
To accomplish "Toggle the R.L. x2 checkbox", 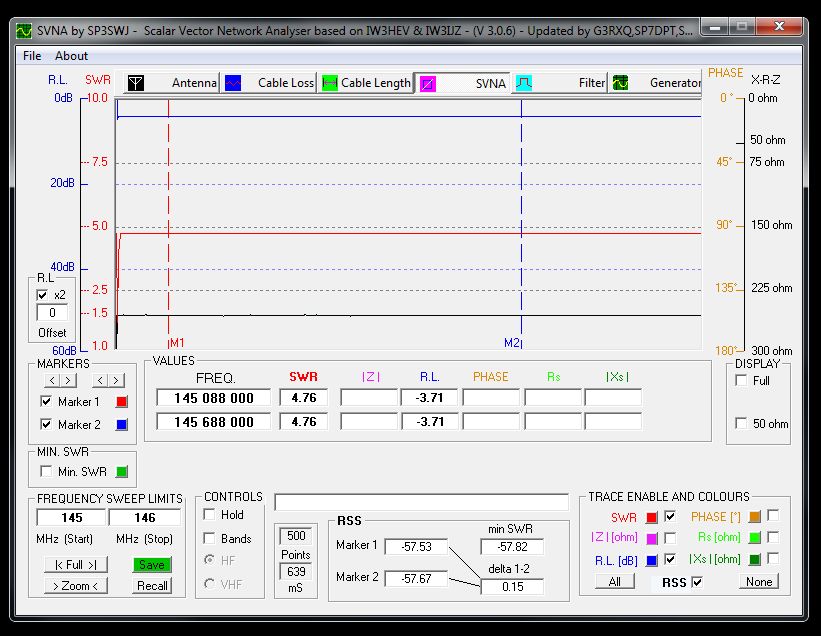I will 42,295.
